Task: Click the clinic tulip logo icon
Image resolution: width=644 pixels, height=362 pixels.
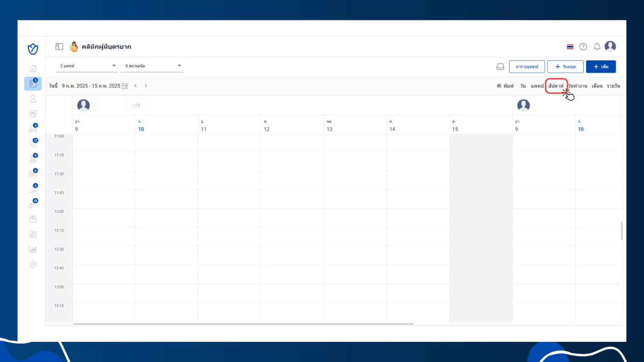Action: click(x=33, y=49)
